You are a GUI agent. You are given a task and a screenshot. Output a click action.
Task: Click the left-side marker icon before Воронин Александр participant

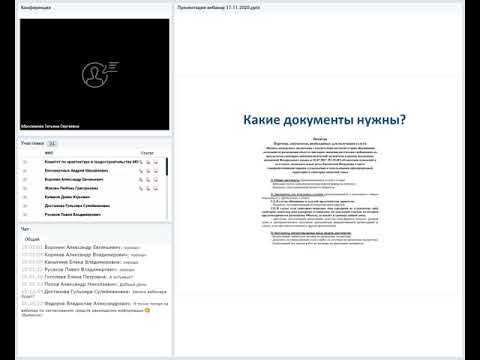[25, 179]
